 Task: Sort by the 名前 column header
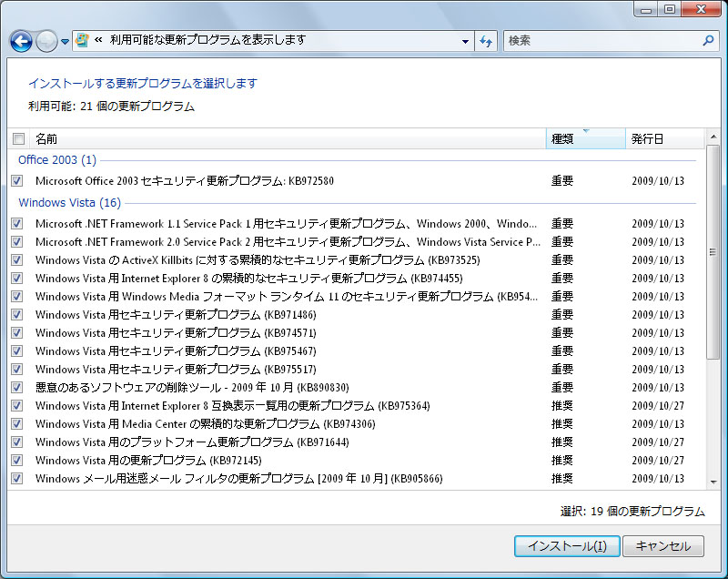click(x=288, y=138)
